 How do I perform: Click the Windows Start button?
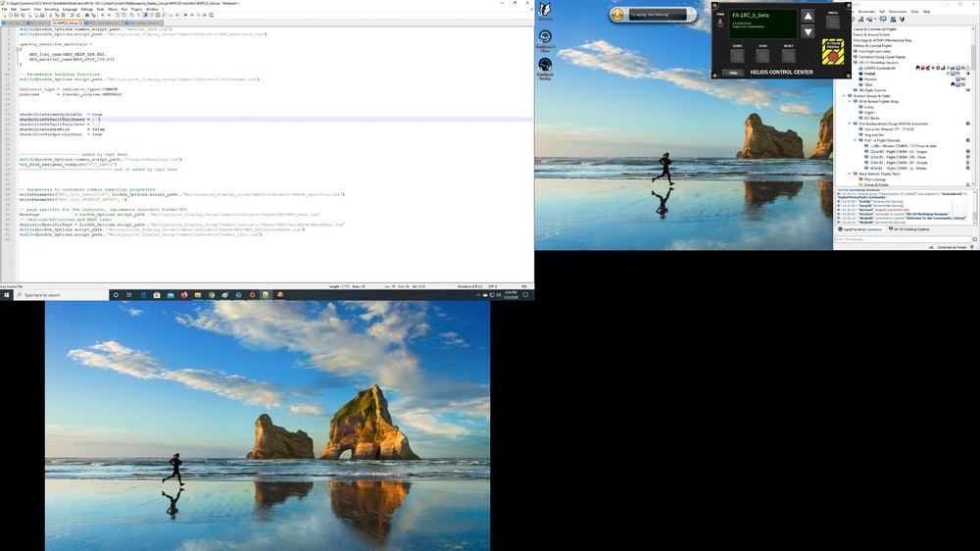click(x=6, y=295)
